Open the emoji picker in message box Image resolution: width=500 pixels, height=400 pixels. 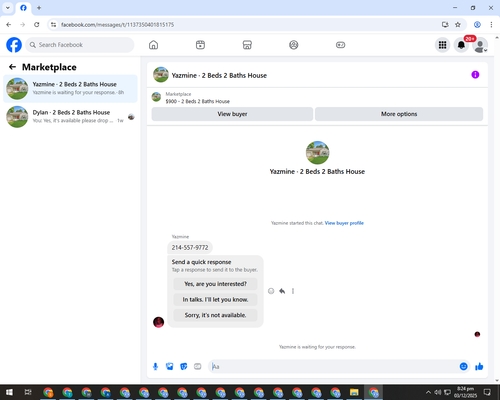464,367
